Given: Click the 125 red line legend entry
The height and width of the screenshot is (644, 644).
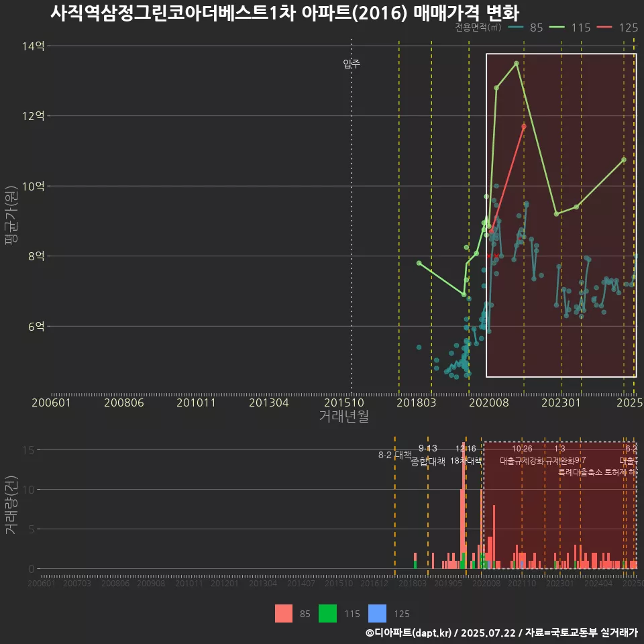Looking at the screenshot, I should pyautogui.click(x=617, y=28).
